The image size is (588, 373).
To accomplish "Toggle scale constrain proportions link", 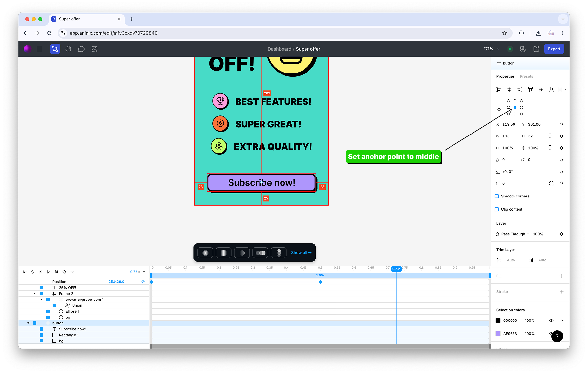I will click(x=550, y=148).
